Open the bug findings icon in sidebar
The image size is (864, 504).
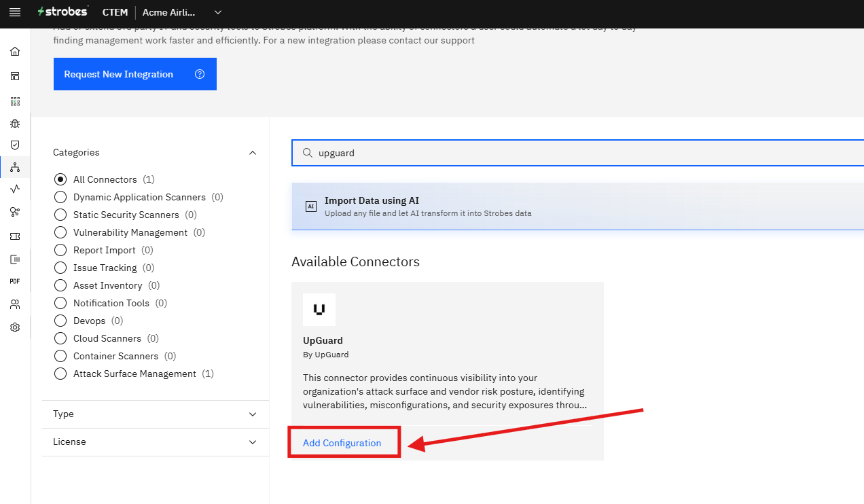[15, 124]
